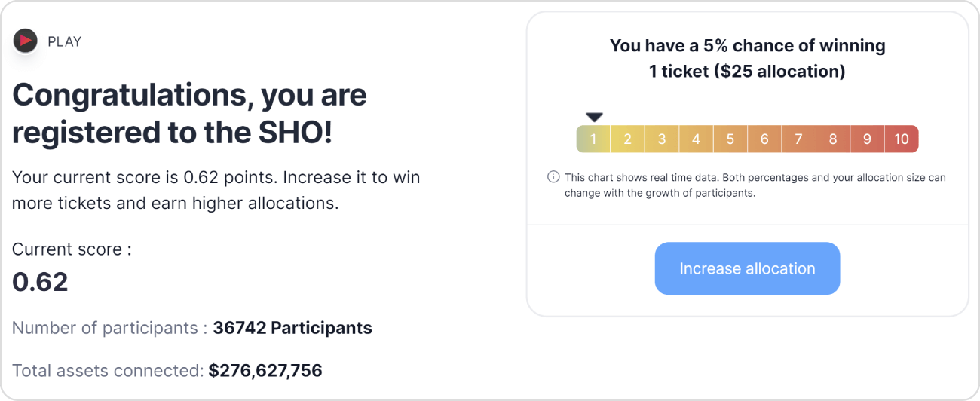Select segment 4 on the allocation scale
Image resolution: width=980 pixels, height=401 pixels.
point(696,139)
